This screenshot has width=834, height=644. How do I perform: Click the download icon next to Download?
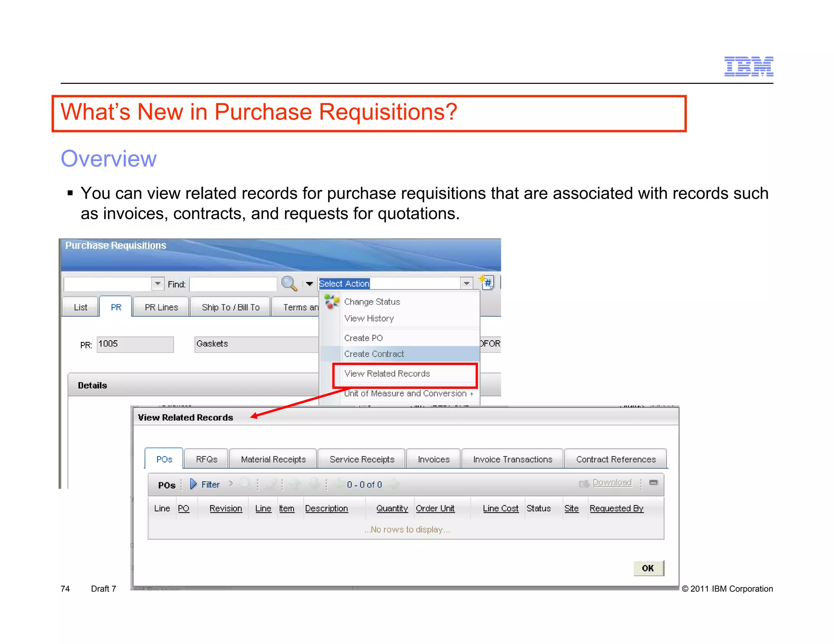click(x=584, y=484)
